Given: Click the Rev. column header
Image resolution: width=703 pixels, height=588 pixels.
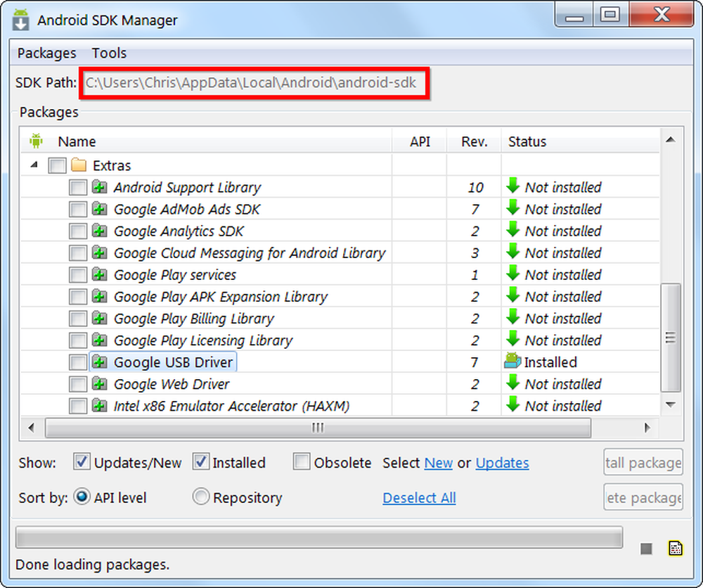Looking at the screenshot, I should (475, 141).
